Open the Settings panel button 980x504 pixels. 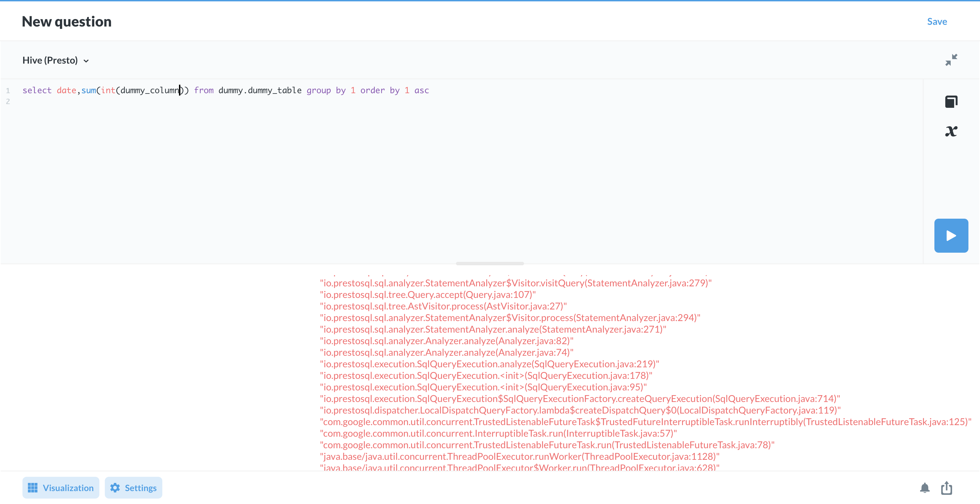pos(133,488)
